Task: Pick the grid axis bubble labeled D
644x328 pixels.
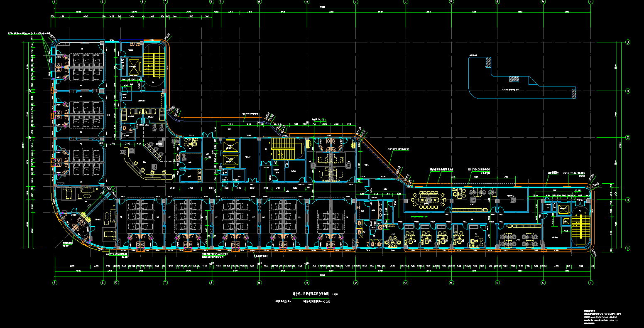Action: (x=628, y=200)
